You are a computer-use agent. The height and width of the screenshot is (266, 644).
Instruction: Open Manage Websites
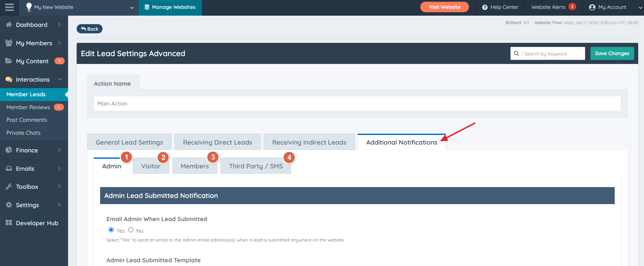(x=170, y=7)
